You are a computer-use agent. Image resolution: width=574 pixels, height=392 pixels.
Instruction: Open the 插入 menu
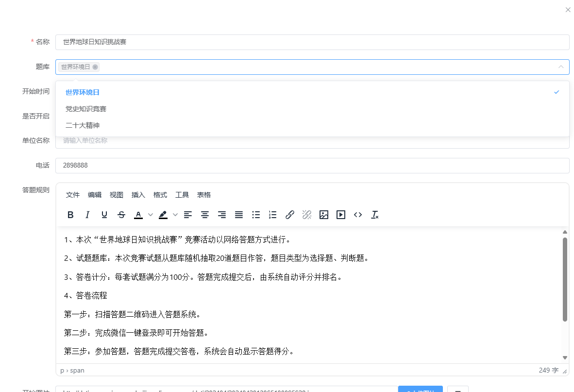[x=138, y=195]
